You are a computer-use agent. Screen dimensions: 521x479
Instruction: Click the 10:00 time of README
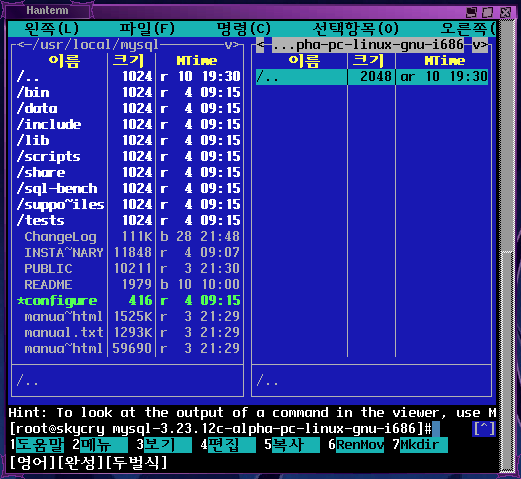tap(221, 285)
